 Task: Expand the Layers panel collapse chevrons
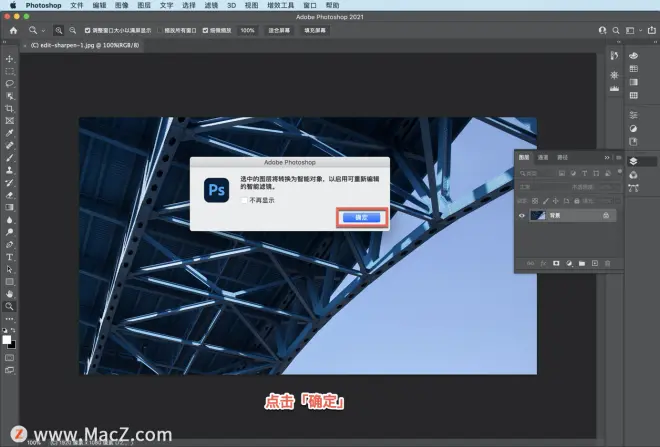click(607, 157)
